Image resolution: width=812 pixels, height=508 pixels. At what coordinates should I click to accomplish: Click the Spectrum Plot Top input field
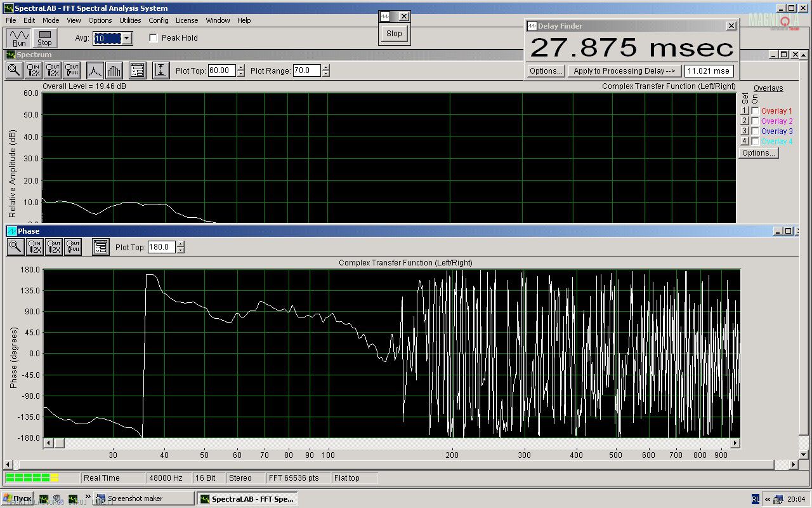(222, 70)
